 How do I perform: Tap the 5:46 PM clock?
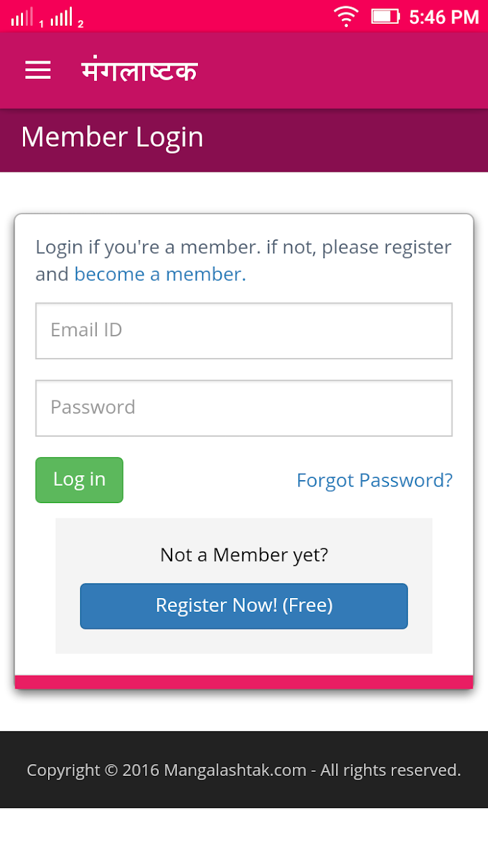(x=444, y=17)
